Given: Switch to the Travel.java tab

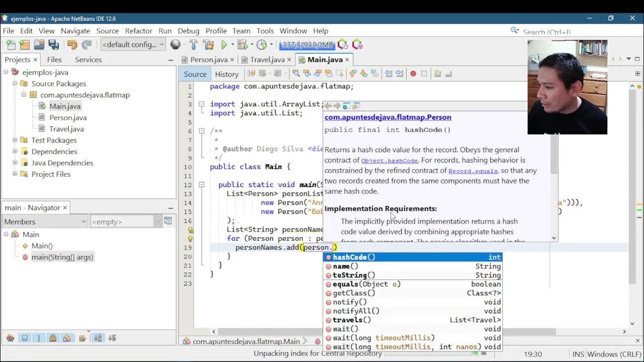Looking at the screenshot, I should pos(267,59).
